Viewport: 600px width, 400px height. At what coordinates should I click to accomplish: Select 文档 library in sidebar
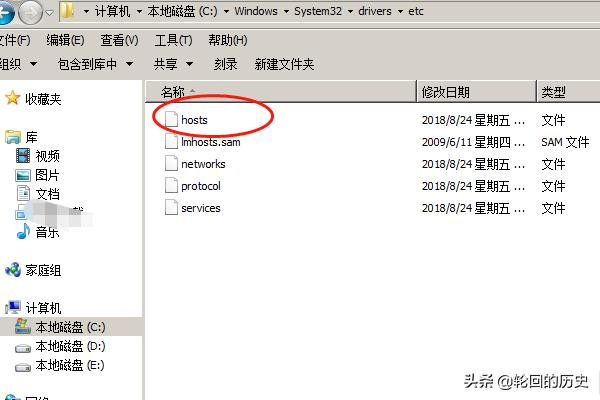coord(47,194)
